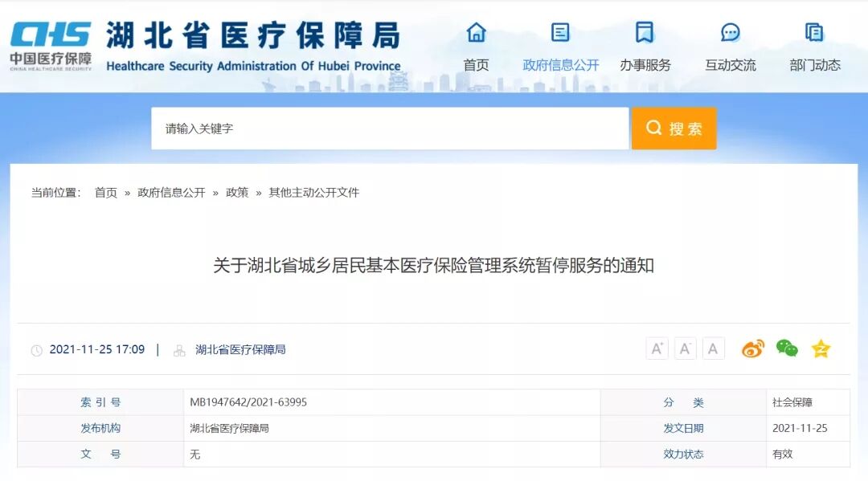Click the 办事服务 bookmark icon
Image resolution: width=868 pixels, height=481 pixels.
[x=645, y=33]
